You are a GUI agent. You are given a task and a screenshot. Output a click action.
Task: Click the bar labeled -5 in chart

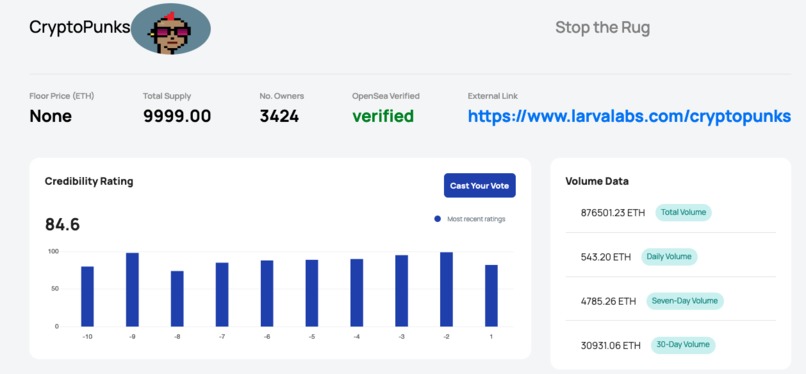tap(312, 293)
